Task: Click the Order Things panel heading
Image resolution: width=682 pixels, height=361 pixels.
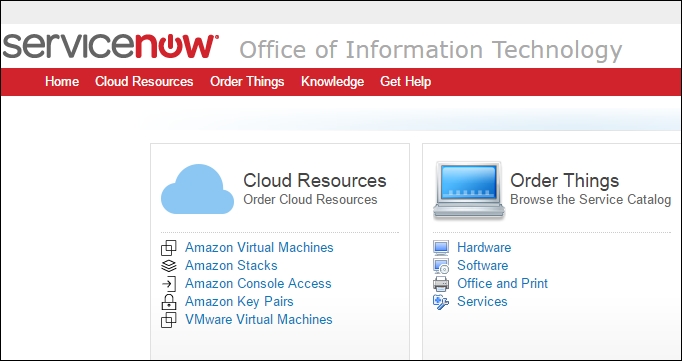Action: pyautogui.click(x=565, y=180)
